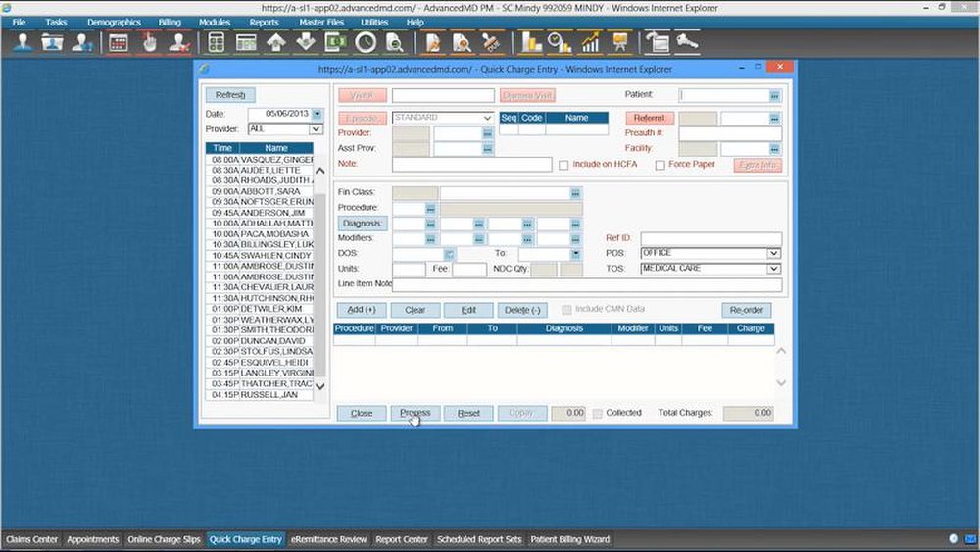The height and width of the screenshot is (552, 980).
Task: Open the Patient lookup ellipsis button
Action: [774, 96]
